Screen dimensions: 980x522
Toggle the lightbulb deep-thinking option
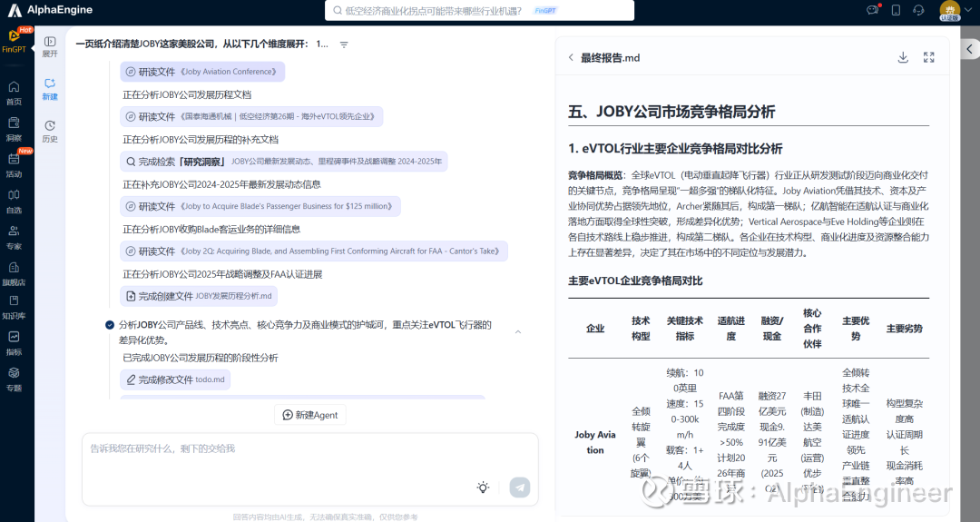(x=483, y=488)
